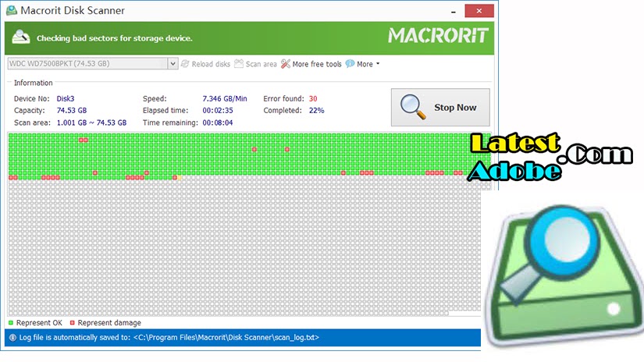Click the Scan area range value

[91, 122]
